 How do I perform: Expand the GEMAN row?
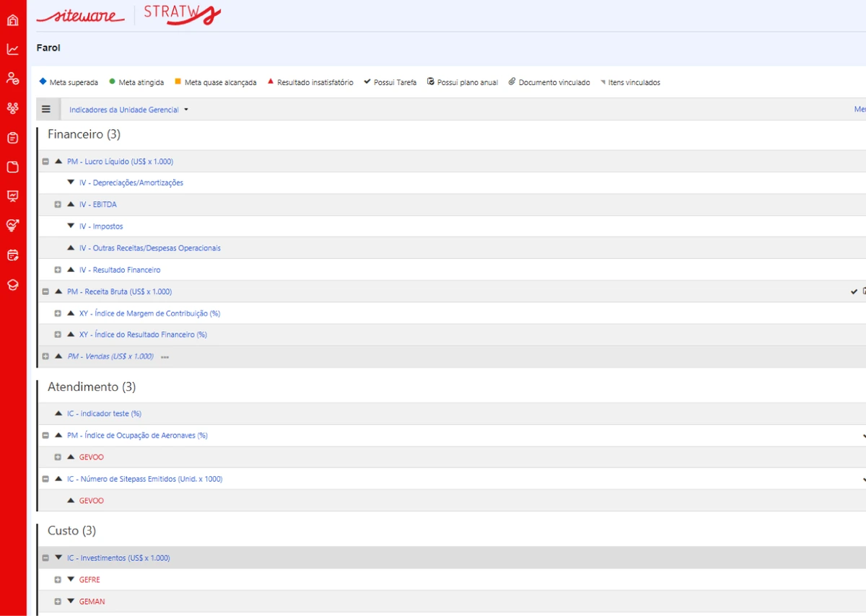[x=58, y=602]
